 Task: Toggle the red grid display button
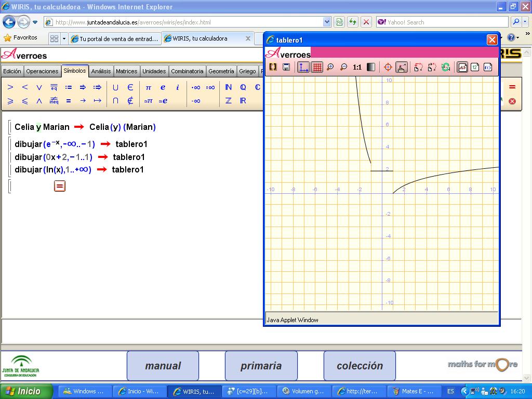click(x=317, y=67)
